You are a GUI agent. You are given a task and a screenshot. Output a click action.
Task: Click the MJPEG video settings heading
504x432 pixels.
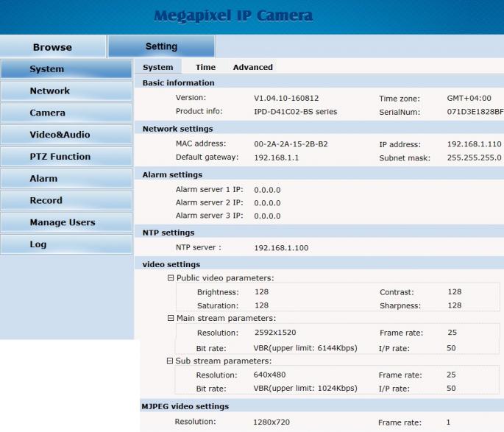tap(185, 406)
